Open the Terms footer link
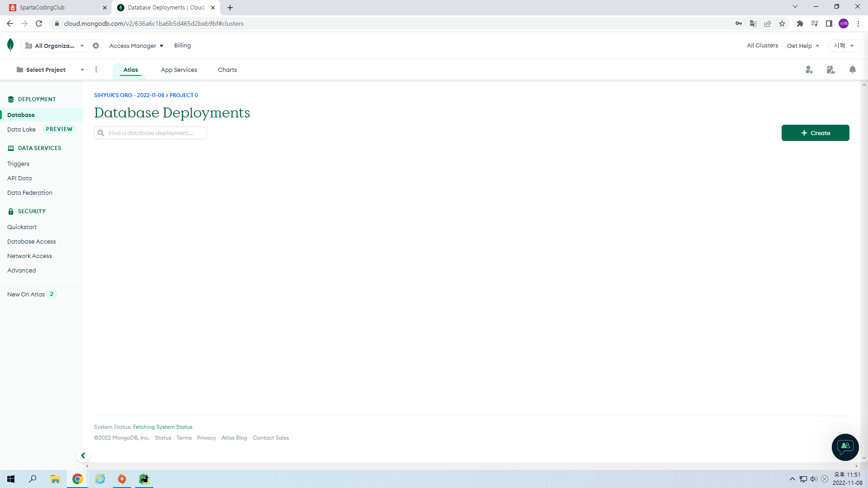 pyautogui.click(x=184, y=438)
